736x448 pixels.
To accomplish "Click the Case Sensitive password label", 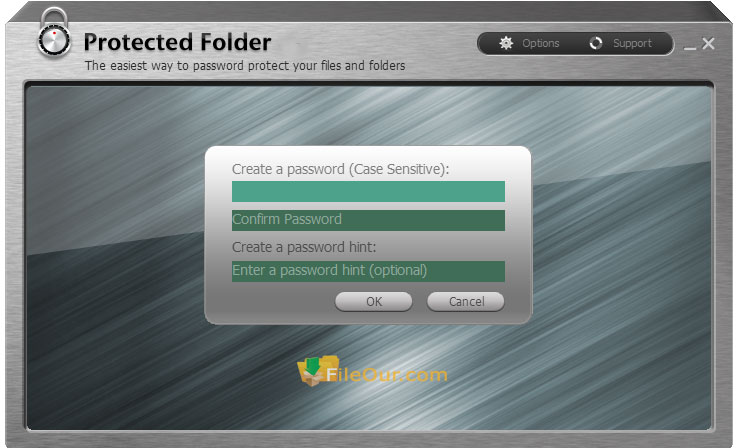I will click(340, 169).
